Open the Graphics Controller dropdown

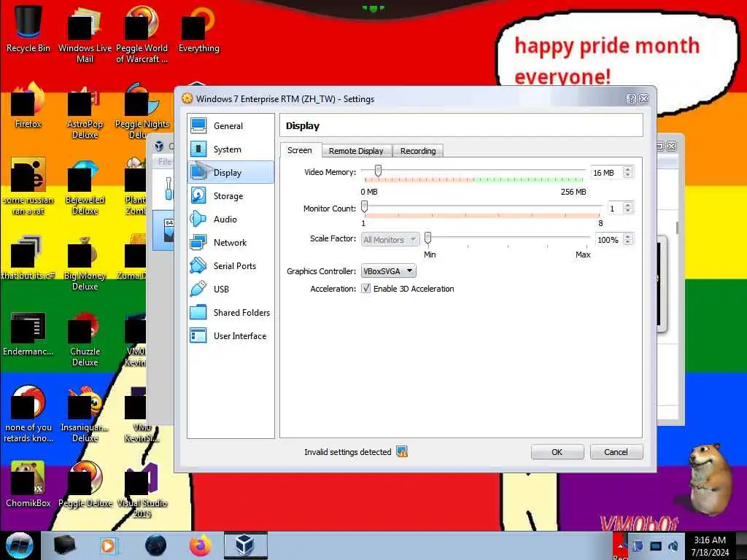(388, 271)
